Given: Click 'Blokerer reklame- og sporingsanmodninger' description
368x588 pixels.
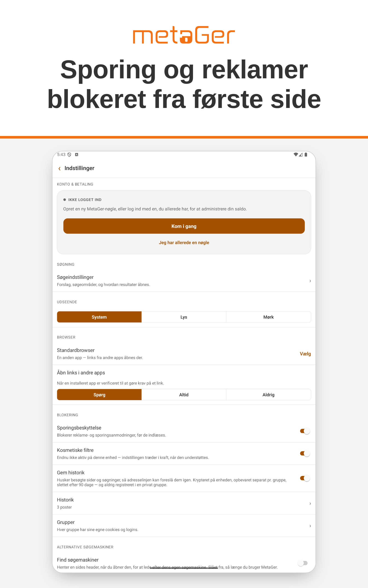Looking at the screenshot, I should [112, 435].
